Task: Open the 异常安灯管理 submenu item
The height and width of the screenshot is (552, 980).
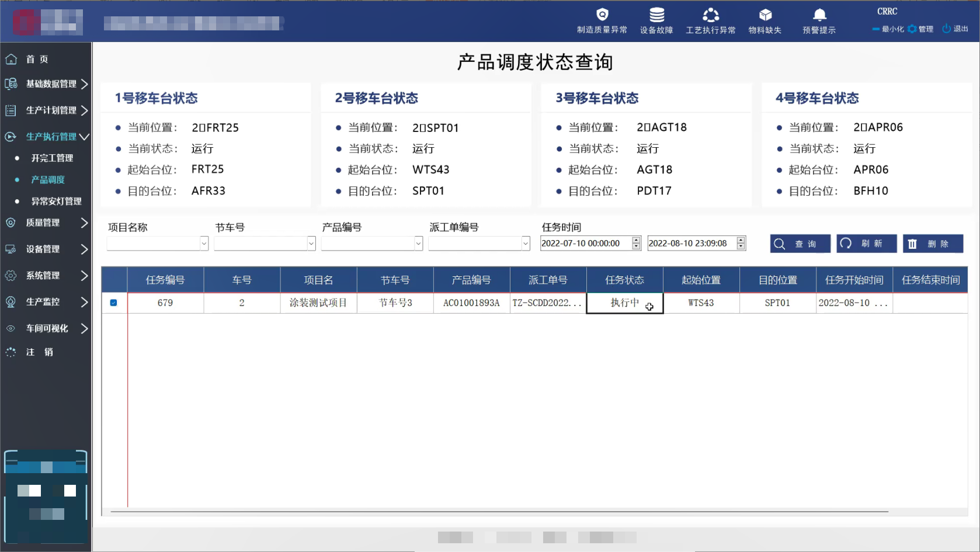Action: (56, 202)
